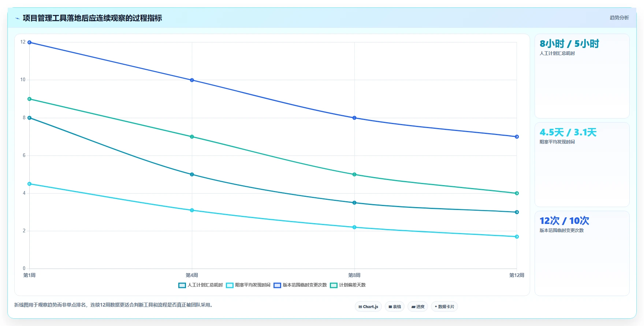Click the 第1周 x-axis label
Image resolution: width=644 pixels, height=326 pixels.
[x=29, y=275]
